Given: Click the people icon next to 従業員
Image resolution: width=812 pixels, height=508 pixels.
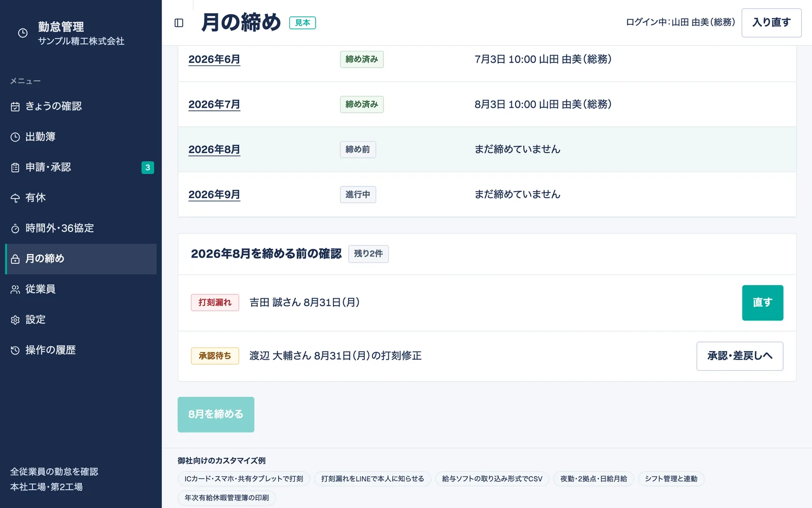Looking at the screenshot, I should 15,290.
